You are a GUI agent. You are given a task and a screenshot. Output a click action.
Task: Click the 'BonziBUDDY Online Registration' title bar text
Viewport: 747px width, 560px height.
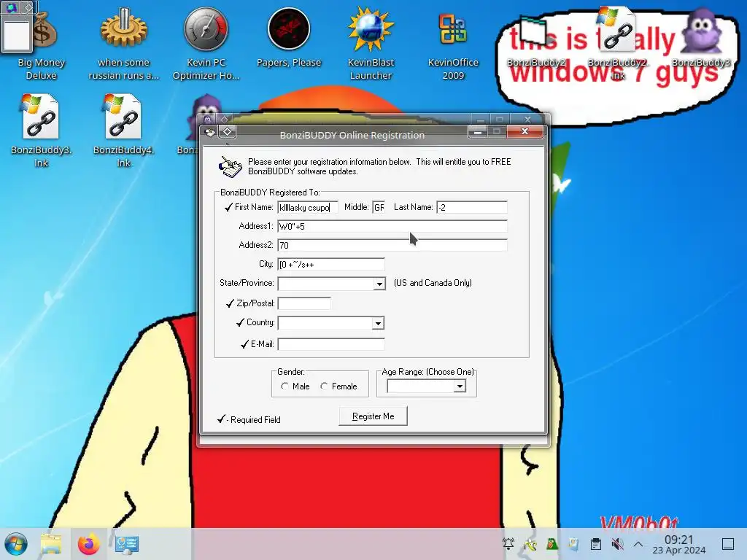pos(352,135)
